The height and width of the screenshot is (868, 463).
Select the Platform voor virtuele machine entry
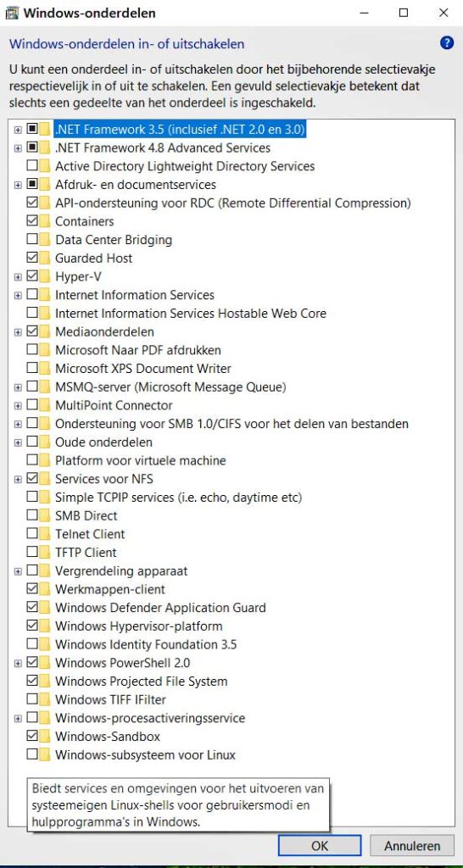click(x=141, y=460)
